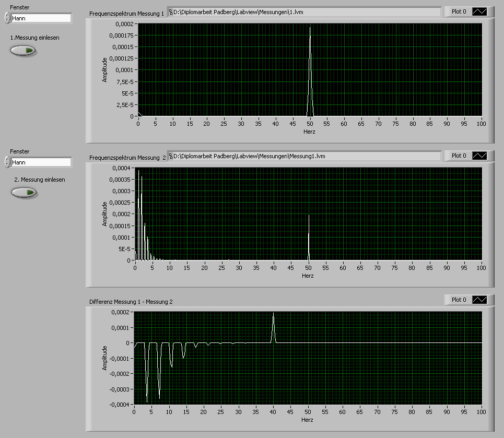Click the Herz axis label under Messung 1 graph
This screenshot has width=504, height=438.
click(309, 132)
